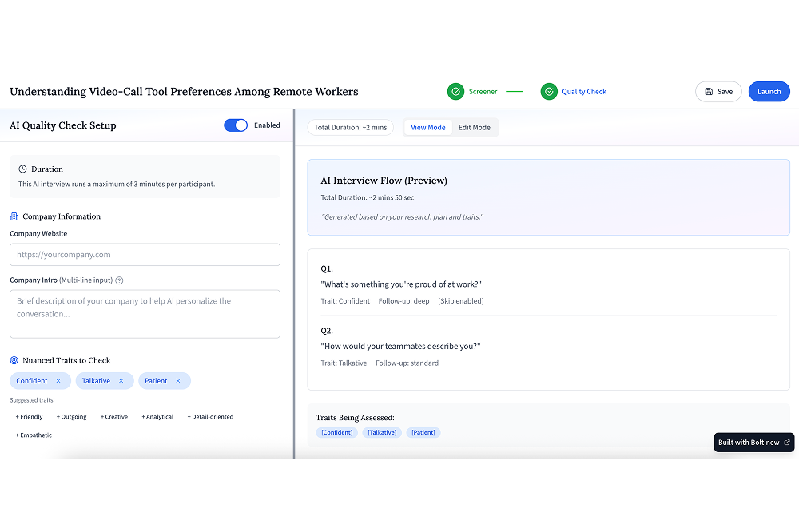Click the floppy disk icon in Save
The width and height of the screenshot is (799, 532).
[708, 92]
